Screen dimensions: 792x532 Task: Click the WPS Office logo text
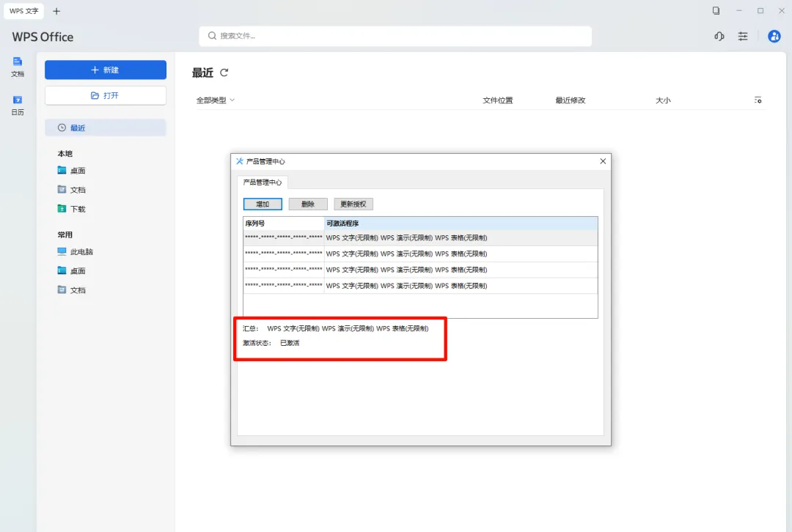point(43,37)
